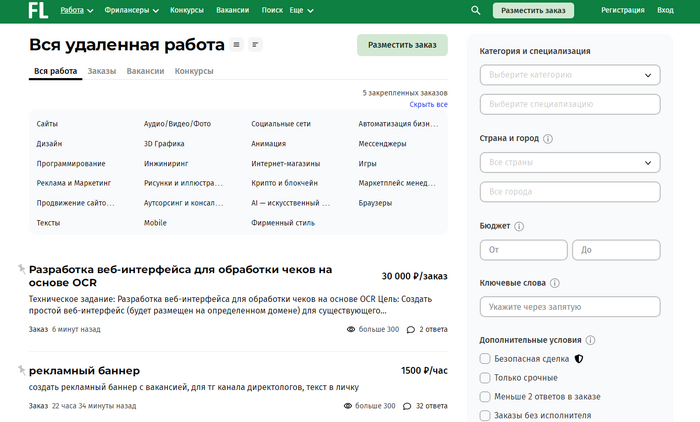The width and height of the screenshot is (700, 422).
Task: Click info icon next to Ключевые слова
Action: 555,284
